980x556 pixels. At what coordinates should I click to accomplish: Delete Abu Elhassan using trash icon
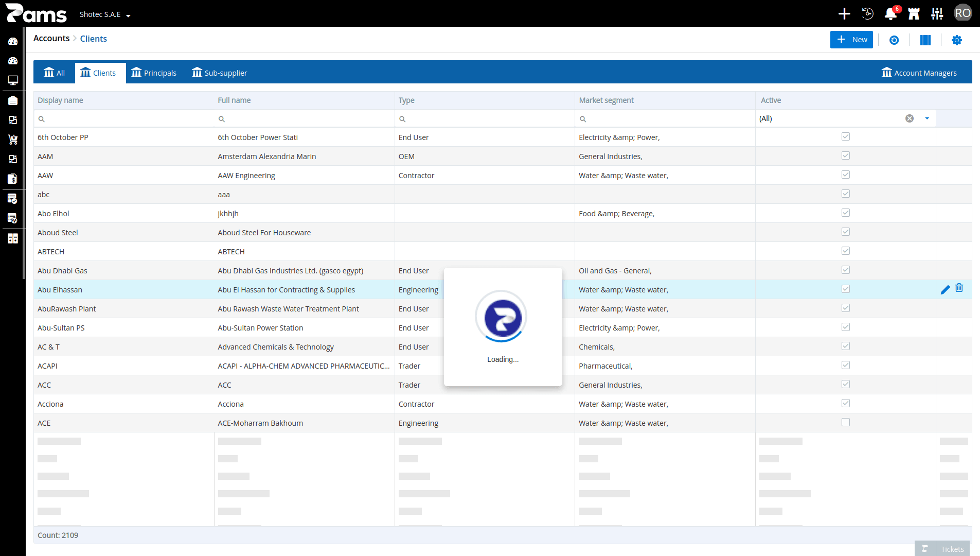click(959, 288)
